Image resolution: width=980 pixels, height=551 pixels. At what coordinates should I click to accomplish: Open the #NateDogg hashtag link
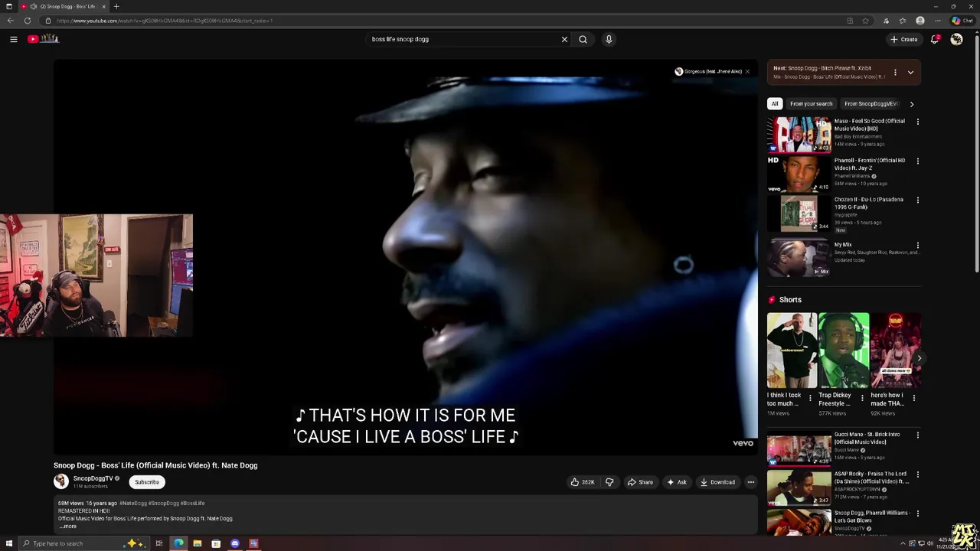[x=132, y=503]
